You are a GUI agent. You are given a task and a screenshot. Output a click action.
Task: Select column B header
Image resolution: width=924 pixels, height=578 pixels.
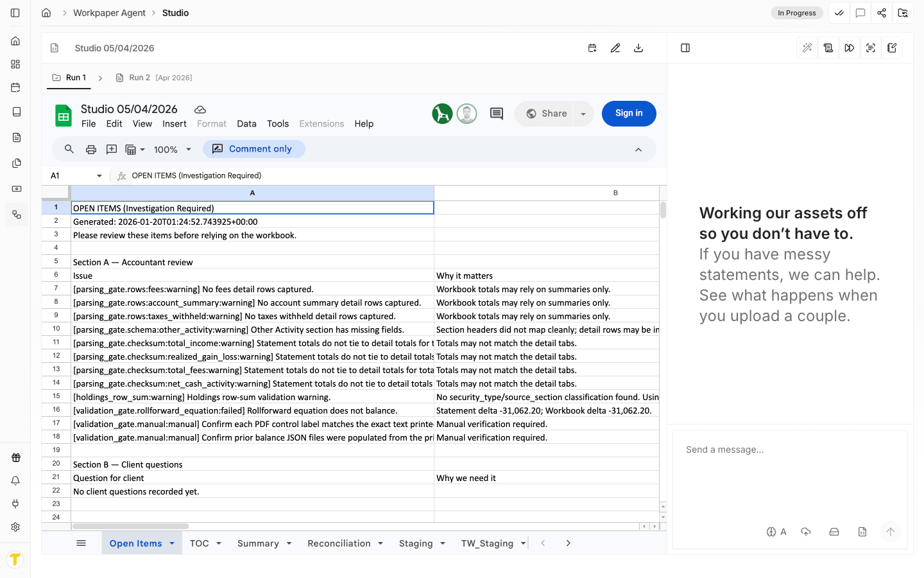[x=615, y=193]
